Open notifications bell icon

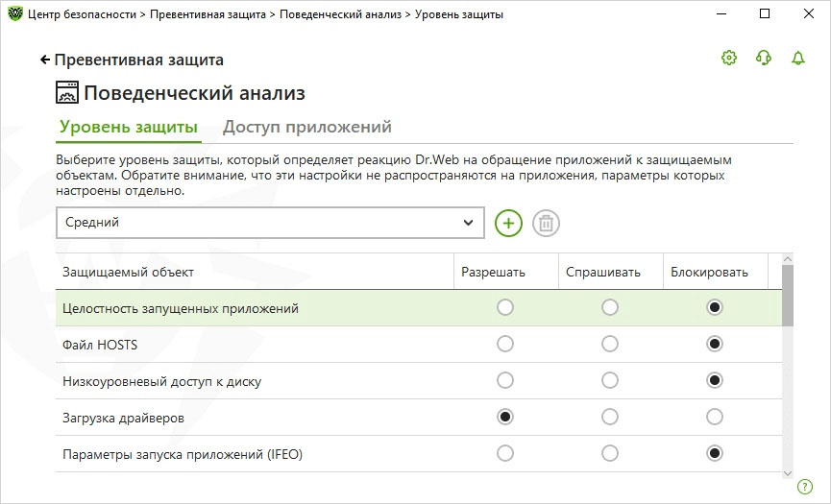click(797, 59)
